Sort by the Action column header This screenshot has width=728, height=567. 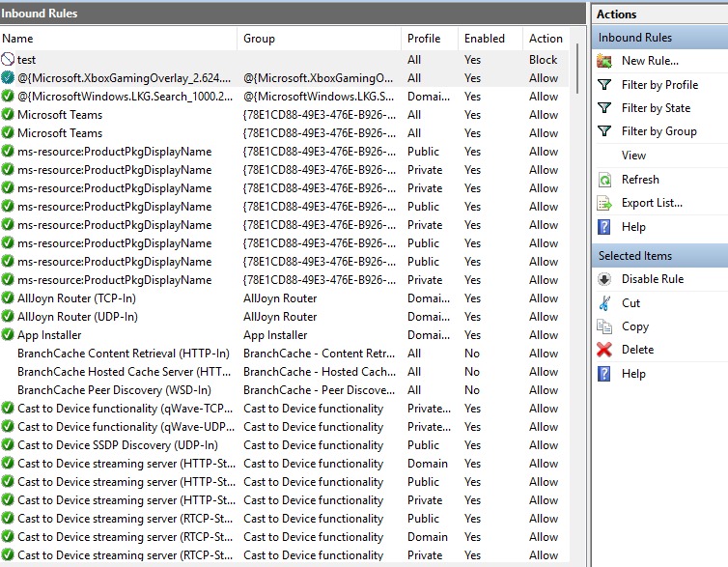click(x=546, y=39)
